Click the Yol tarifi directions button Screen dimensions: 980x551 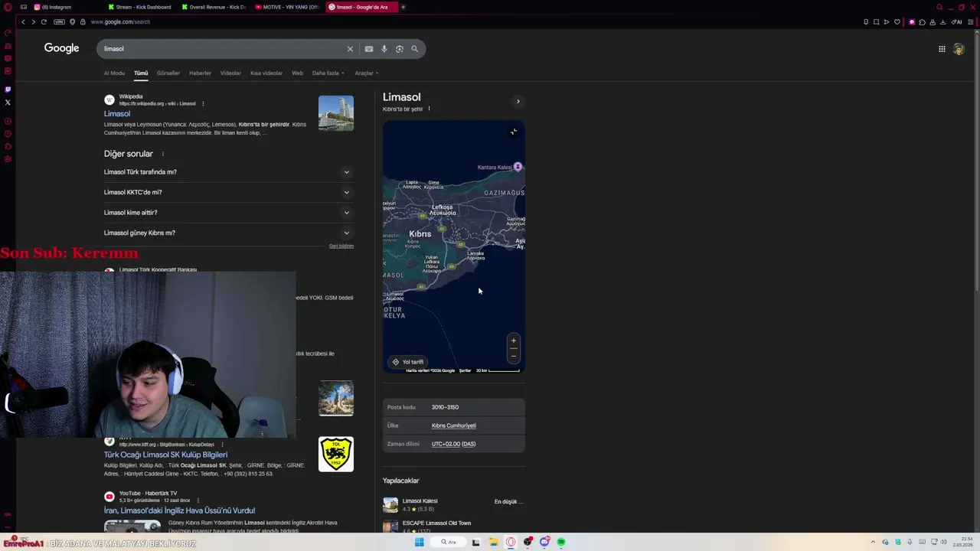coord(408,362)
